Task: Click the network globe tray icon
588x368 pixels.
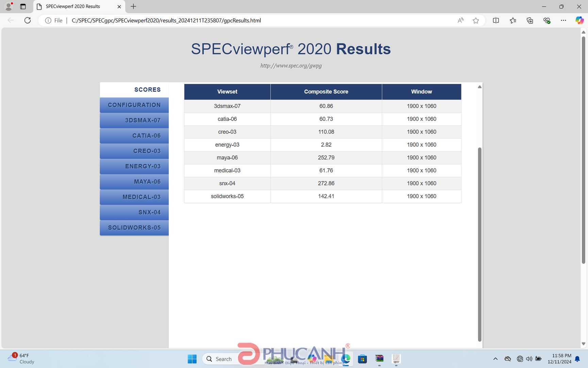Action: click(x=520, y=359)
